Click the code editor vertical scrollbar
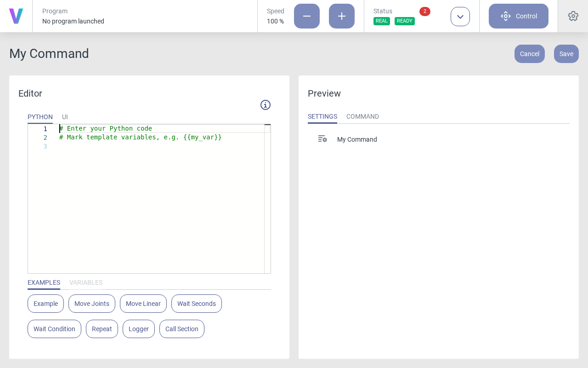Screen dimensions: 588x368 click(x=267, y=198)
